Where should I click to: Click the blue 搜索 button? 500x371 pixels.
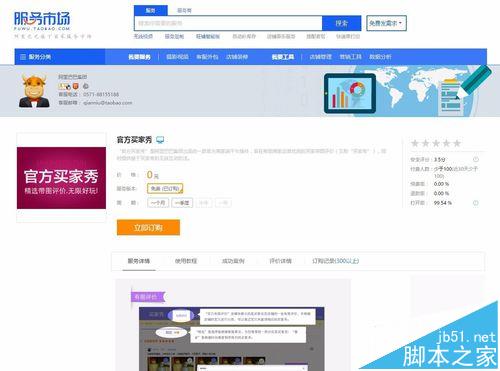tap(342, 23)
